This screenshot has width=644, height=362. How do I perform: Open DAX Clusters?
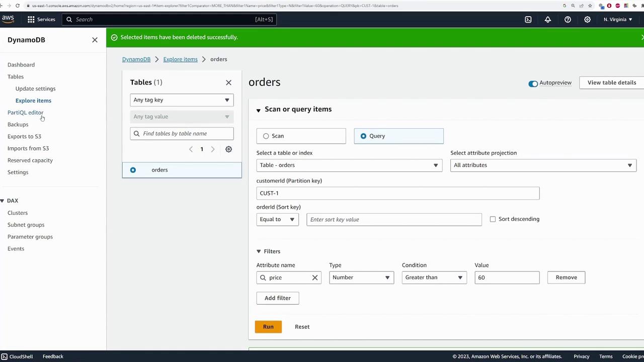click(x=18, y=213)
